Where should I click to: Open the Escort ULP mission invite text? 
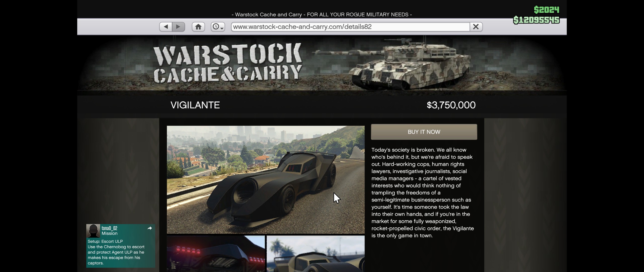(116, 252)
